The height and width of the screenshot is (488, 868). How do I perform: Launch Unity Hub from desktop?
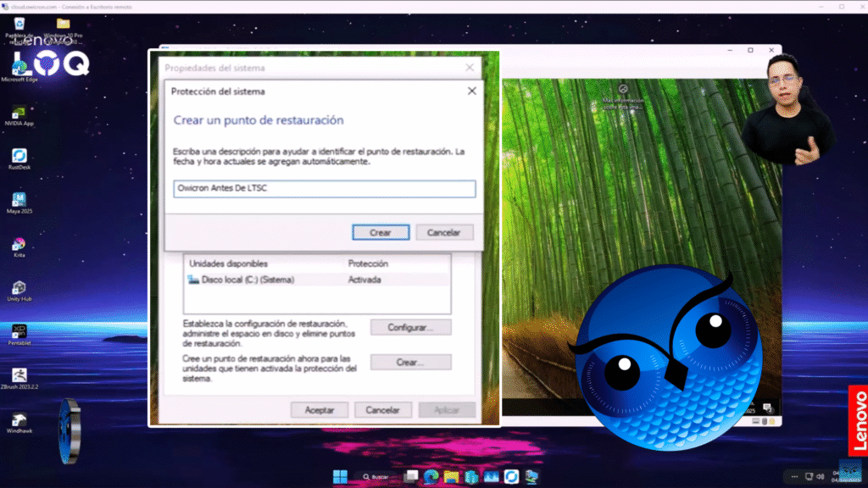(19, 288)
